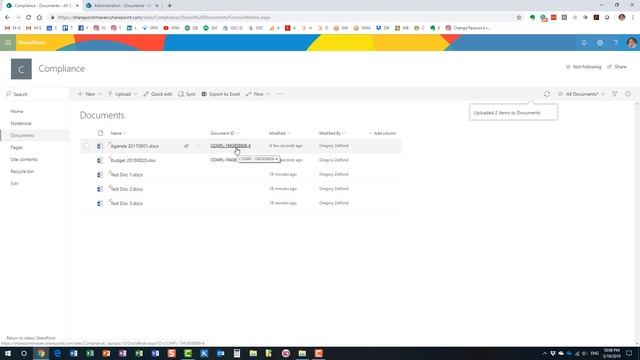640x360 pixels.
Task: Expand the Upload dropdown menu
Action: pos(122,94)
